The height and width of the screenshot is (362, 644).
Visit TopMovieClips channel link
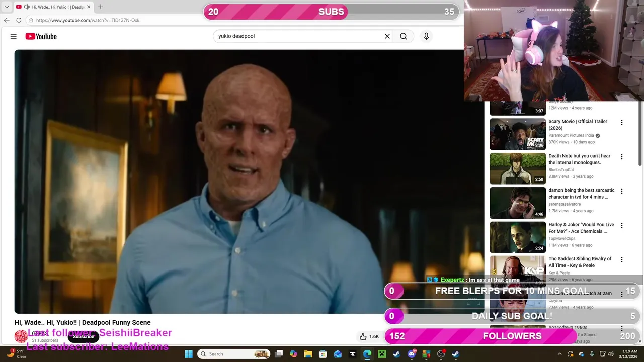561,239
